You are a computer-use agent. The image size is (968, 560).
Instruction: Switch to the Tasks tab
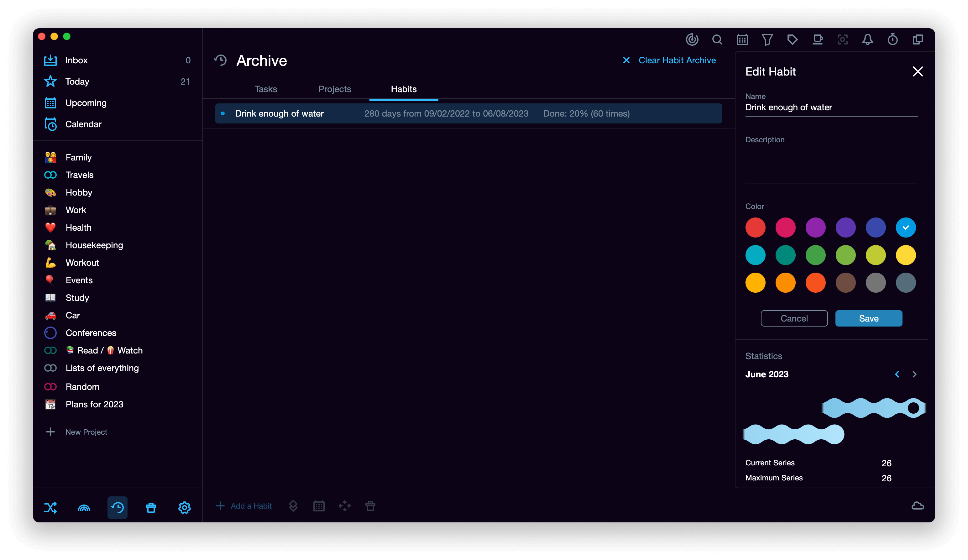tap(266, 89)
